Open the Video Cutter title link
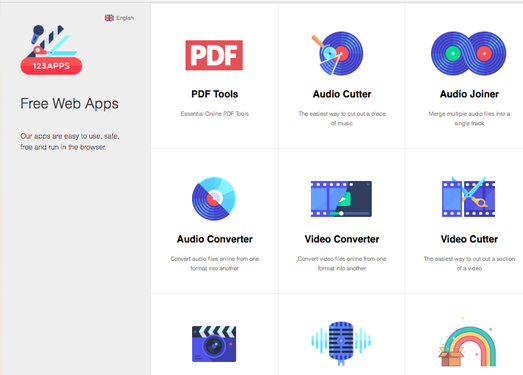This screenshot has height=375, width=523. (469, 239)
